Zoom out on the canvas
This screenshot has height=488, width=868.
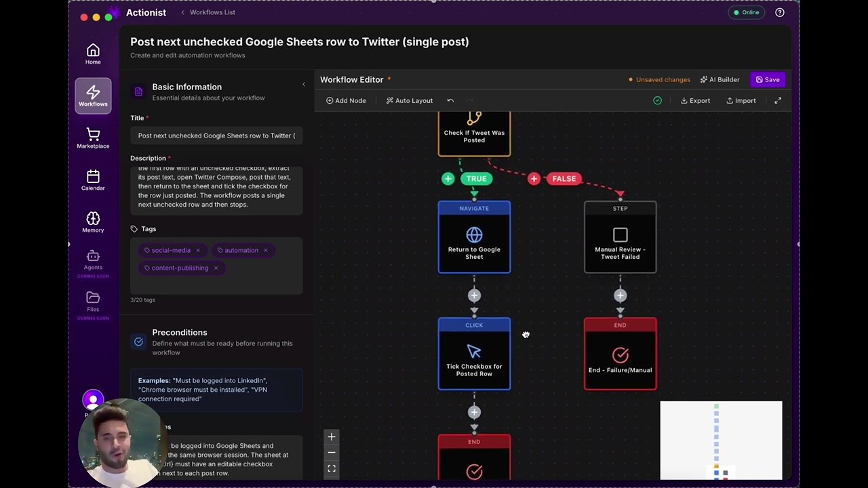(332, 453)
